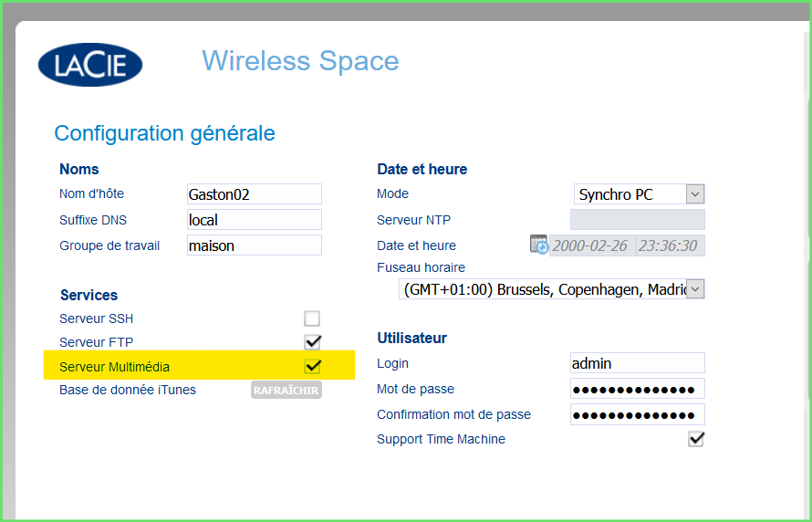This screenshot has width=812, height=522.
Task: Click the Login field containing admin
Action: (x=637, y=363)
